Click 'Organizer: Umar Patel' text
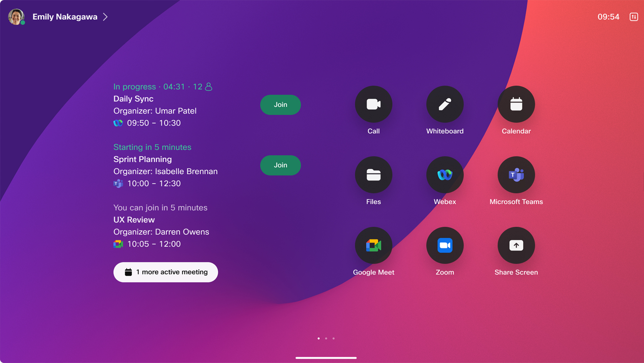644x363 pixels. [155, 111]
